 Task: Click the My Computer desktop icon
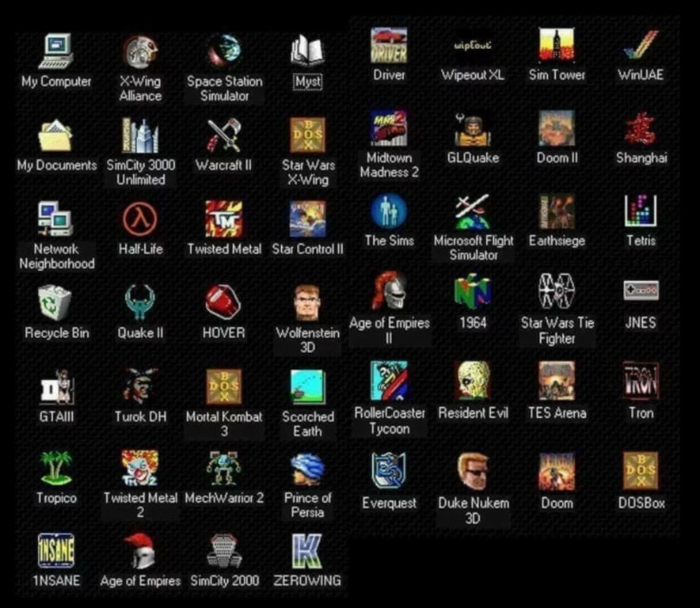[55, 51]
